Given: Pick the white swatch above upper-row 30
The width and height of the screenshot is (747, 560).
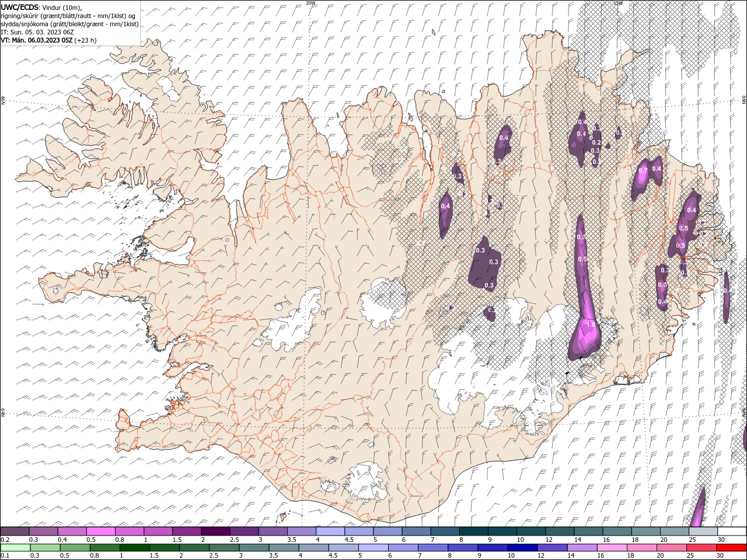Looking at the screenshot, I should pos(732,531).
